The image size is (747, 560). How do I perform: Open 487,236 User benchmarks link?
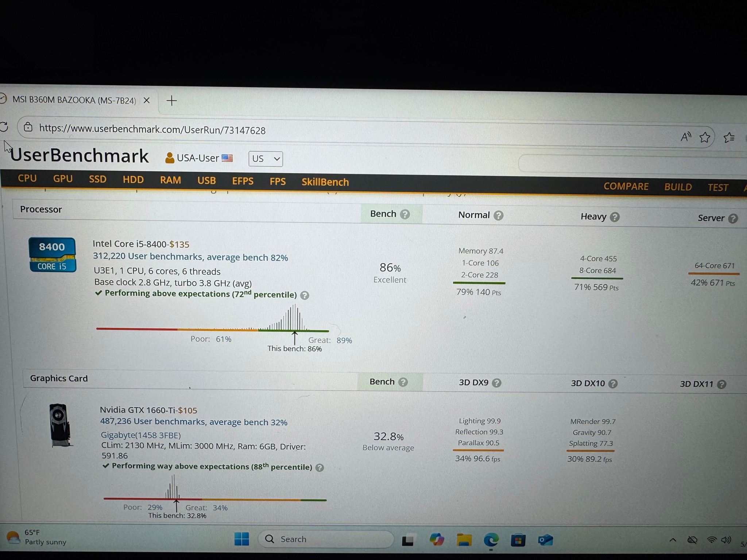pos(194,422)
